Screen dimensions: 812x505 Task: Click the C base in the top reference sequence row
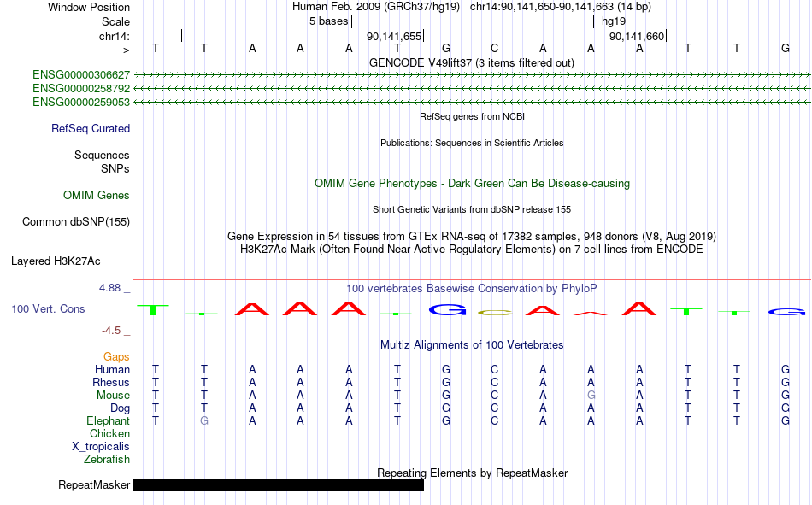pyautogui.click(x=495, y=48)
